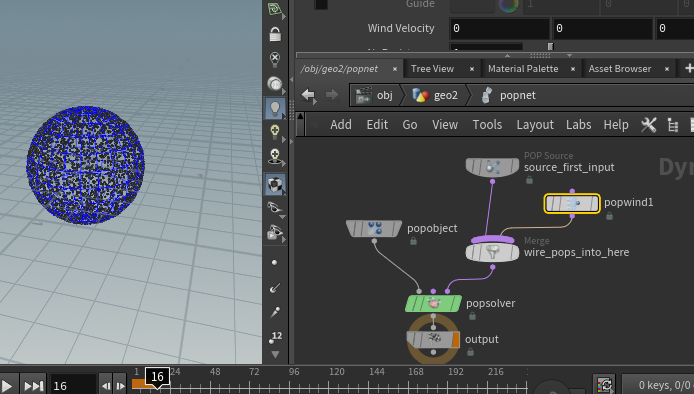Start playback with the Play button
694x394 pixels.
pyautogui.click(x=7, y=386)
